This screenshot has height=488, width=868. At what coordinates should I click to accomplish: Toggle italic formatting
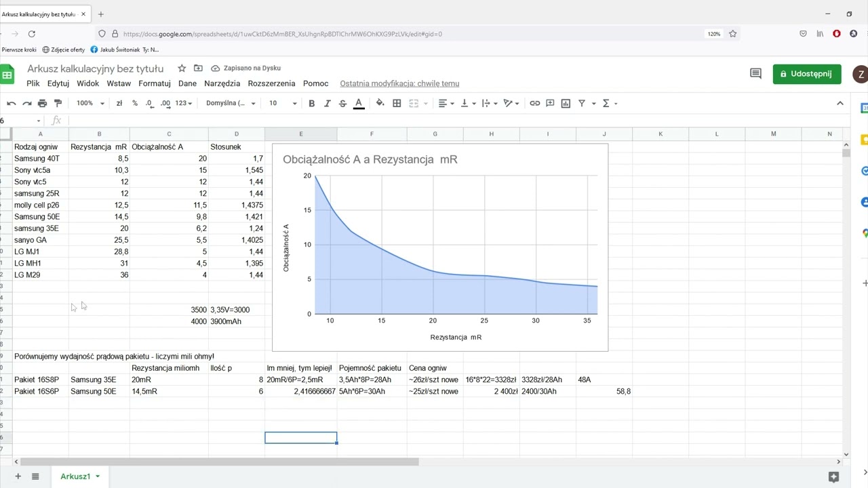tap(327, 103)
